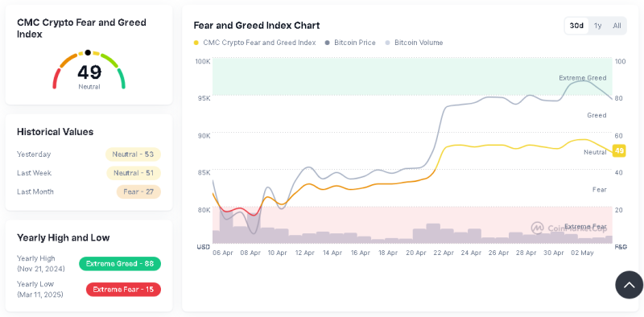Click the red segment of the gauge
Image resolution: width=644 pixels, height=317 pixels.
coord(56,78)
